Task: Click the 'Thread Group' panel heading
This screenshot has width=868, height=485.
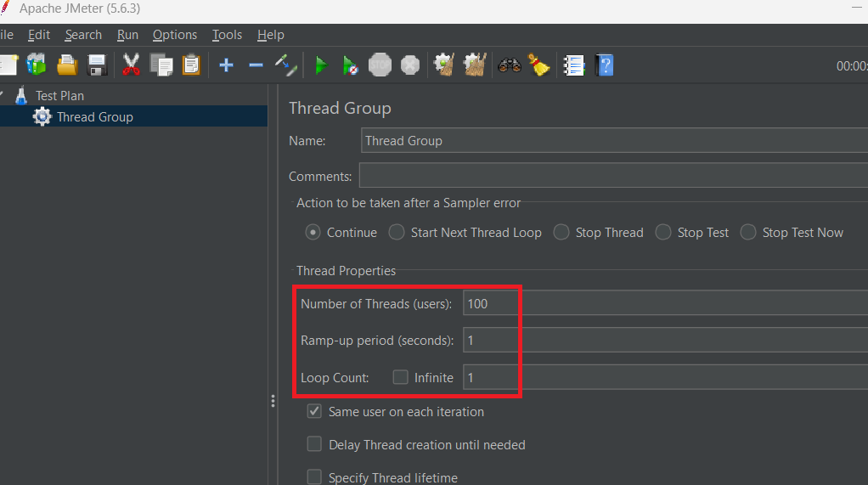Action: coord(340,109)
